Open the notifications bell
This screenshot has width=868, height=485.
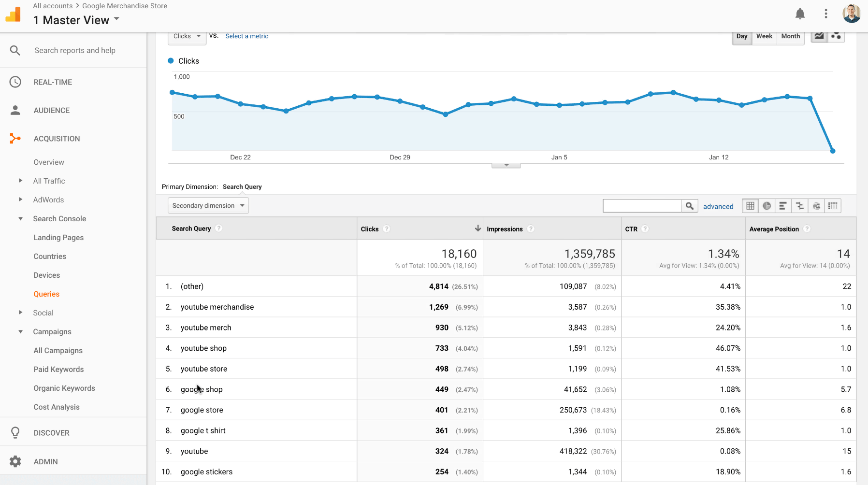[x=800, y=14]
